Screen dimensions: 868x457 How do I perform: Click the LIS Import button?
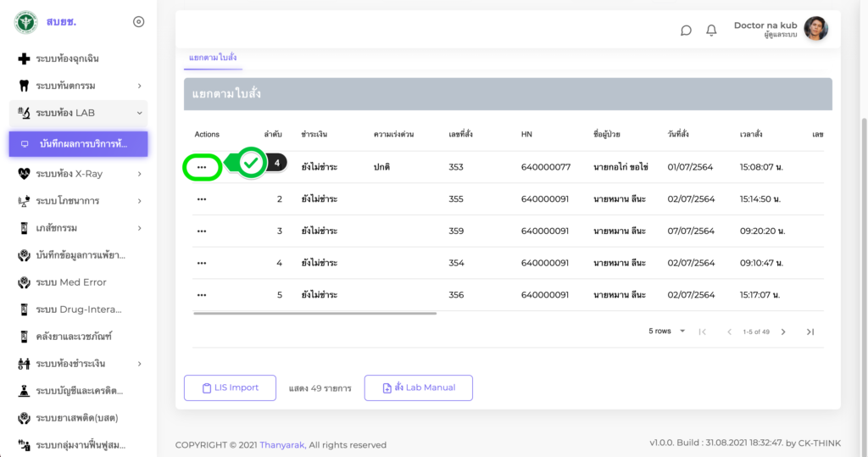coord(230,387)
